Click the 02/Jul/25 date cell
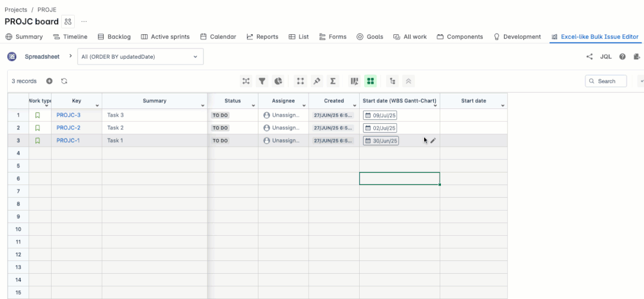Image resolution: width=644 pixels, height=299 pixels. click(380, 128)
